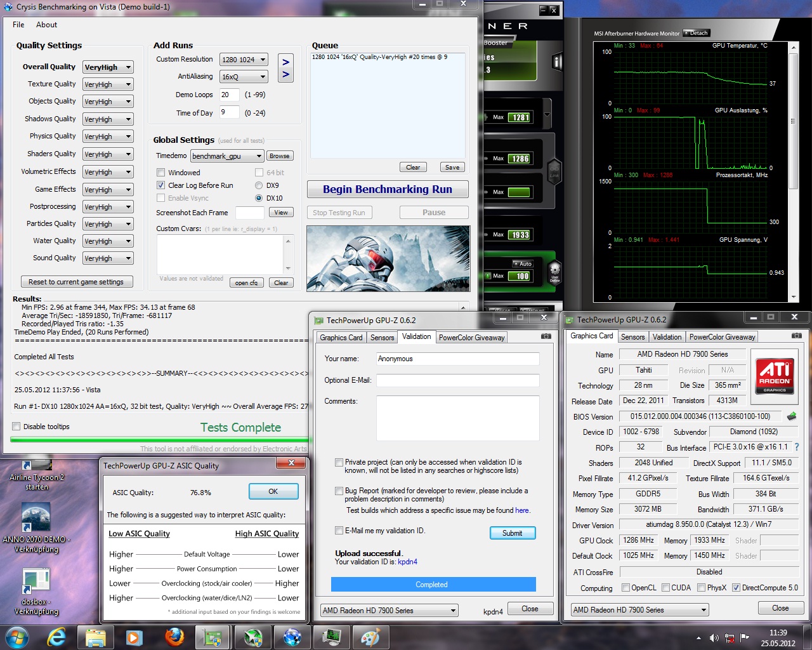Image resolution: width=812 pixels, height=650 pixels.
Task: Check the Private project checkbox
Action: click(x=339, y=463)
